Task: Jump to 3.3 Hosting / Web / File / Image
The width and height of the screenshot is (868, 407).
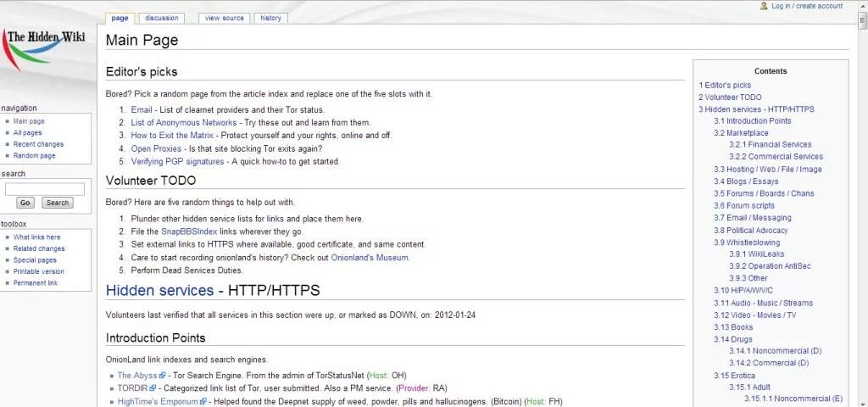Action: coord(767,170)
